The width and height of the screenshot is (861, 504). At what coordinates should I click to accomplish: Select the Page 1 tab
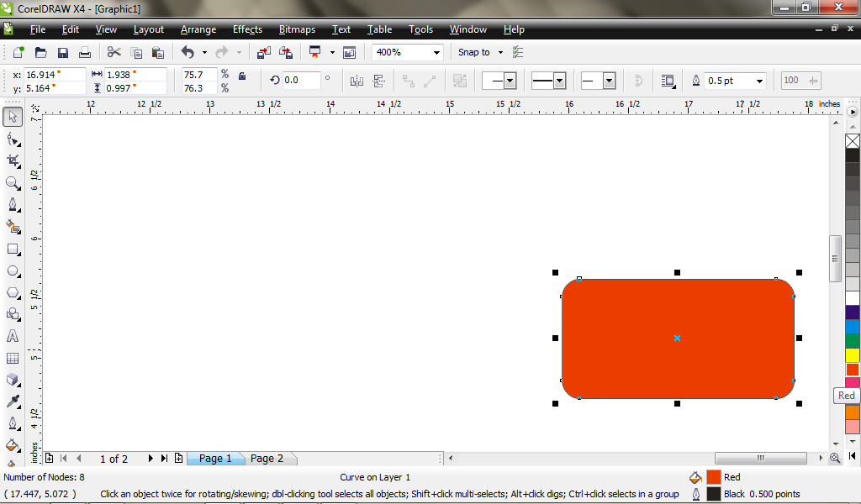click(215, 459)
